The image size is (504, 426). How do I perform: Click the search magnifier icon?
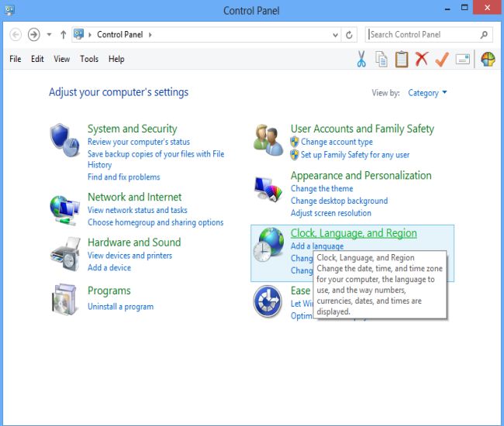tap(484, 34)
